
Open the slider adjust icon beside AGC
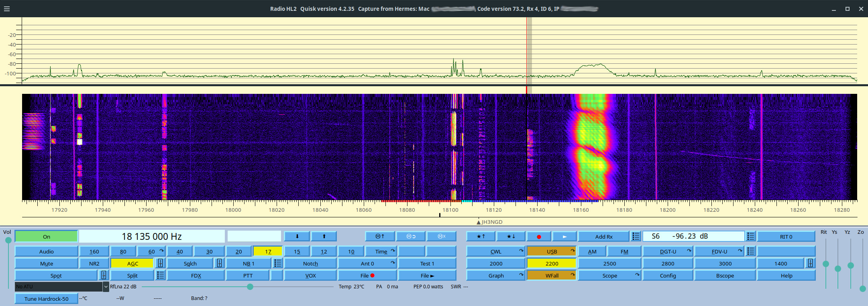pyautogui.click(x=160, y=263)
